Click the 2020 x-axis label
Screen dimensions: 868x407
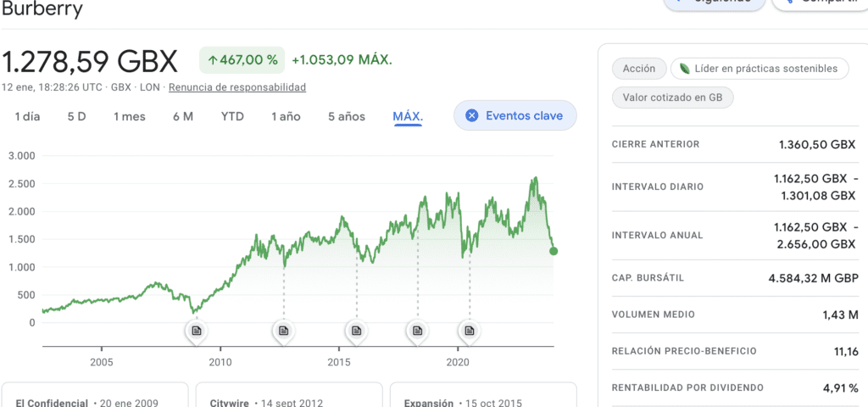[x=457, y=363]
